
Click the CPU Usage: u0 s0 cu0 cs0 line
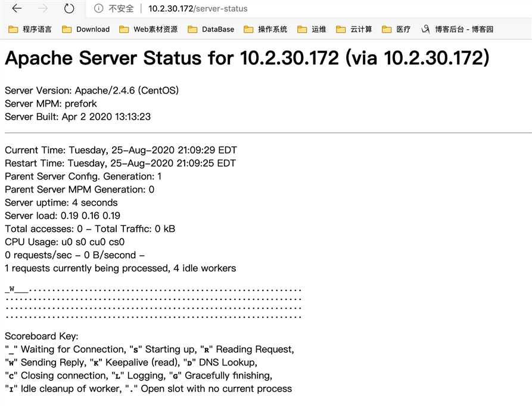64,242
